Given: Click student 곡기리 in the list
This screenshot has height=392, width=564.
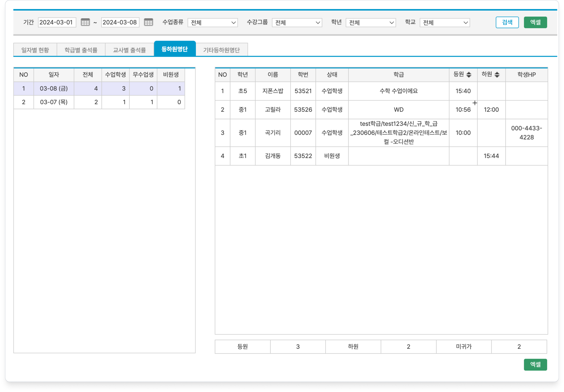Looking at the screenshot, I should pos(273,133).
